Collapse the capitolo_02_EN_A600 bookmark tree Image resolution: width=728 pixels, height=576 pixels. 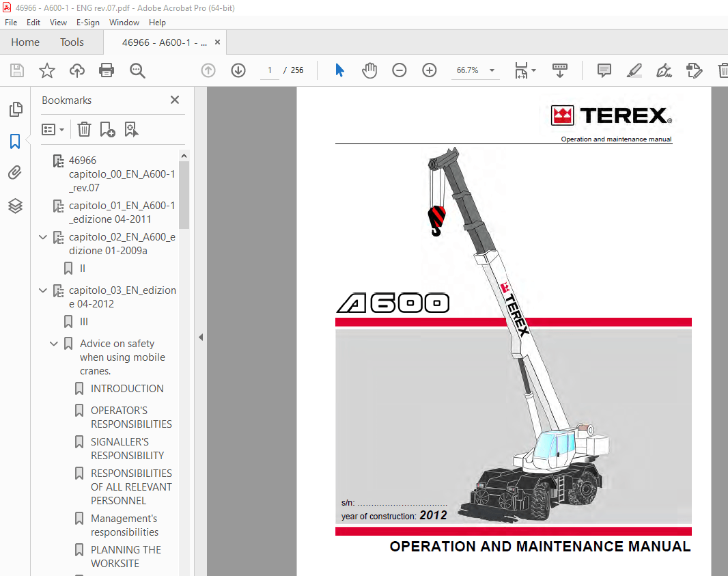point(43,237)
